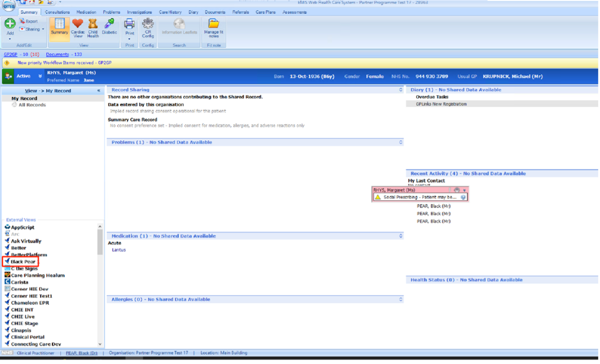This screenshot has width=600, height=364.
Task: Select My Record in the sidebar
Action: pos(24,98)
